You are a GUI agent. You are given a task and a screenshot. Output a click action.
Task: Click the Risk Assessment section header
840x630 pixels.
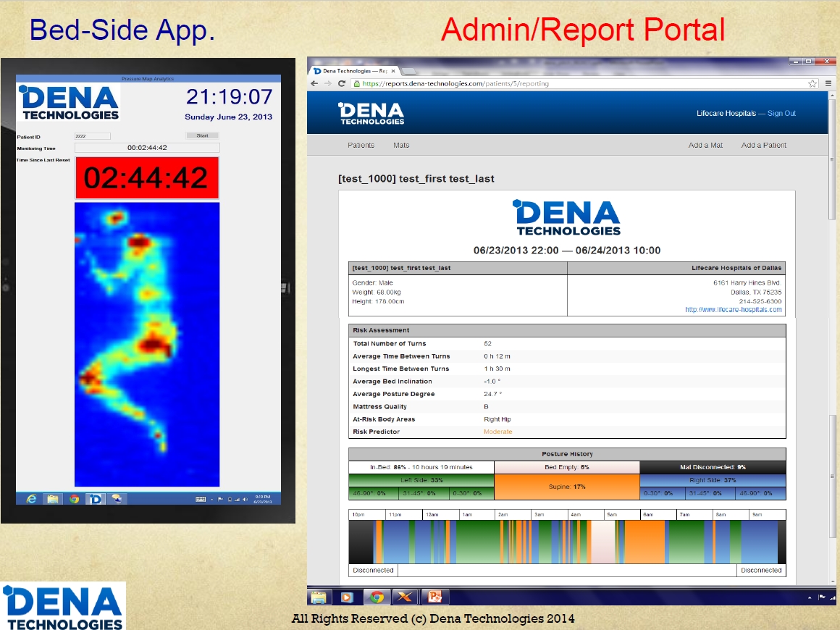tap(567, 330)
